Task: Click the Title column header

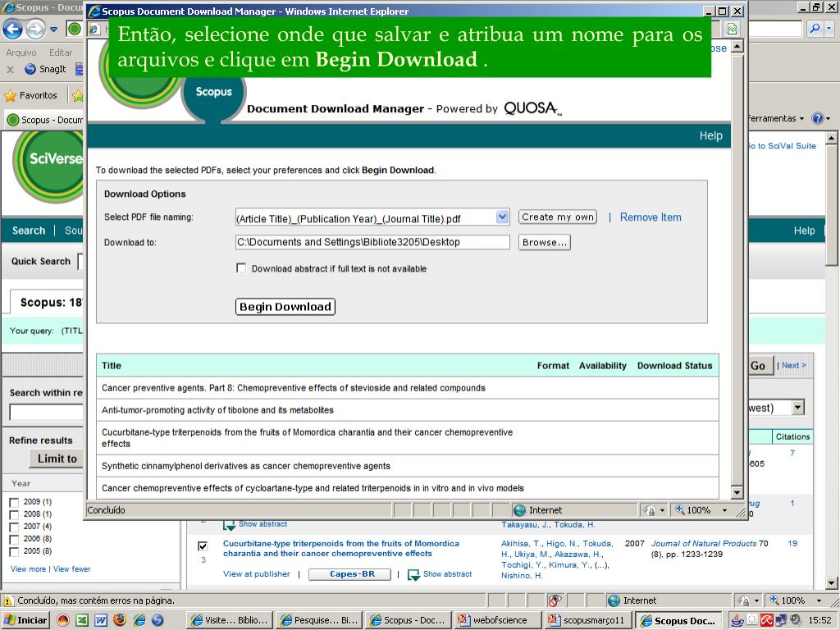Action: (x=112, y=365)
